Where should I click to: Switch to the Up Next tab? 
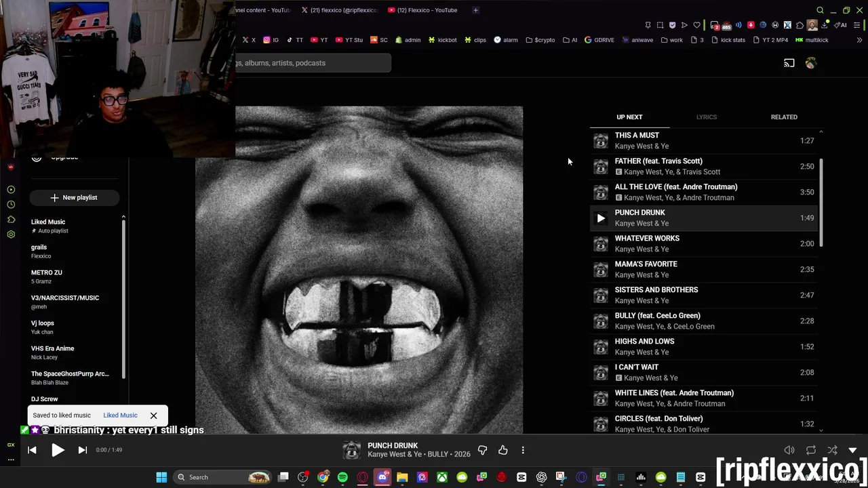[629, 117]
